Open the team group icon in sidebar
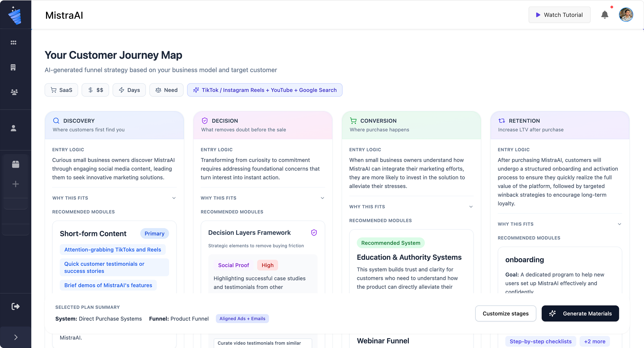The image size is (644, 348). [14, 92]
